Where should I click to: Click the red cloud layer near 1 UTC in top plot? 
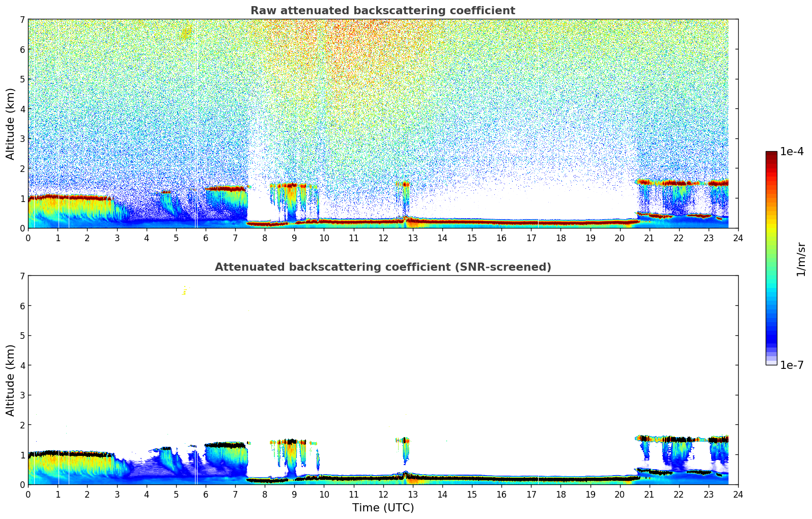click(x=58, y=196)
